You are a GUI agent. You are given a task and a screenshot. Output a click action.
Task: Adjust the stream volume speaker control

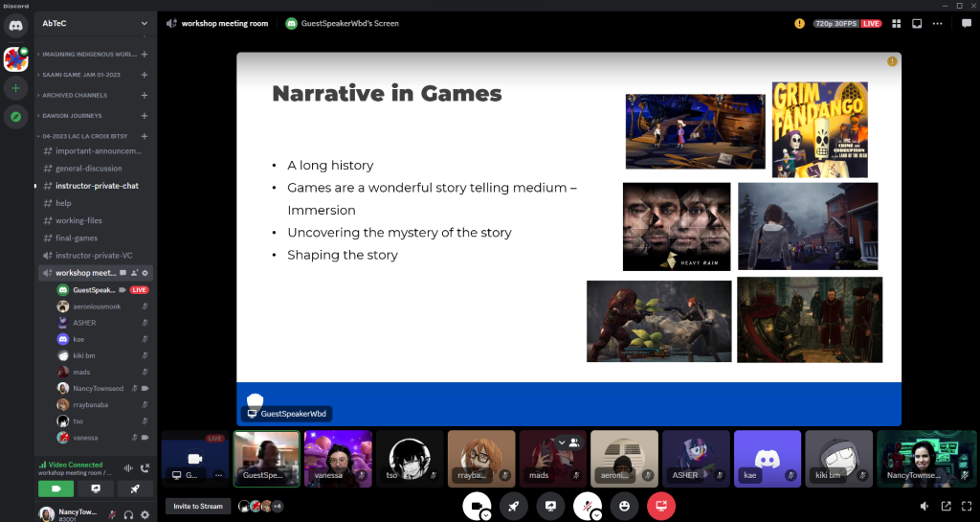(924, 506)
